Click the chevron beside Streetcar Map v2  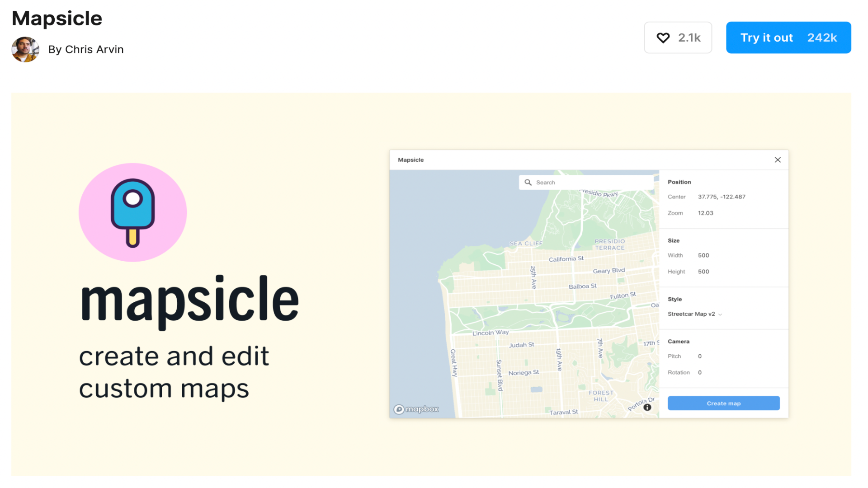tap(720, 314)
